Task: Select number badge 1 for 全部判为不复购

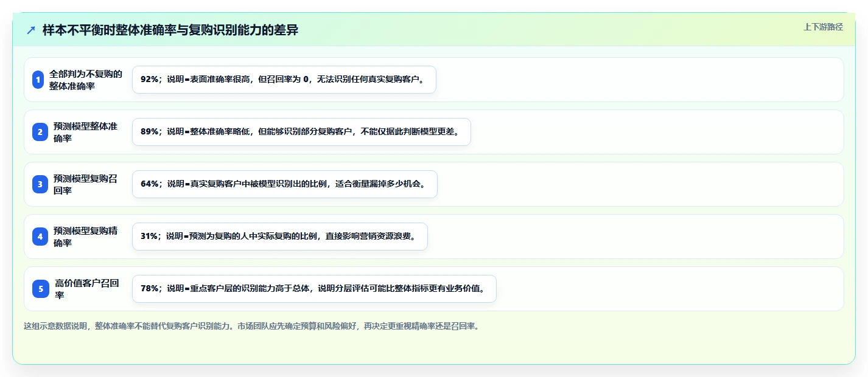Action: (x=38, y=80)
